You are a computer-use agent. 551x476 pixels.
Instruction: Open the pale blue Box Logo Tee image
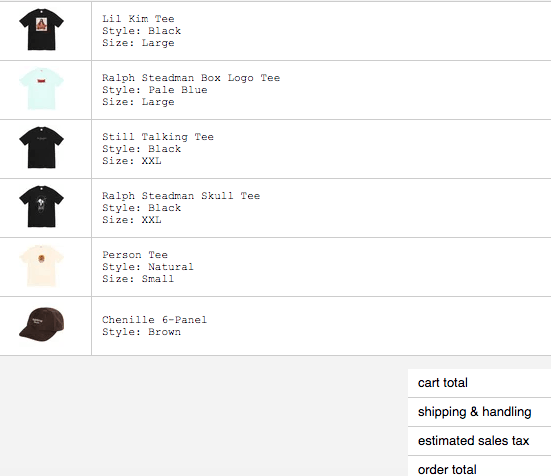[41, 89]
